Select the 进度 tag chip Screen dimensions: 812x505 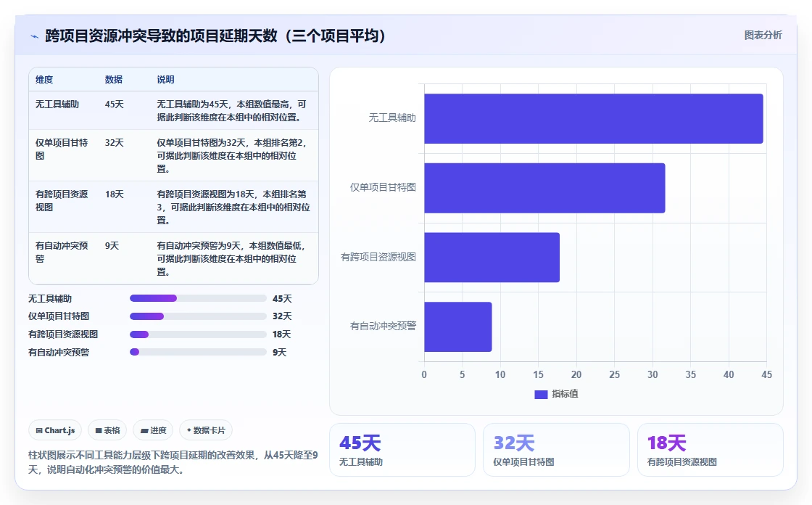[x=153, y=430]
